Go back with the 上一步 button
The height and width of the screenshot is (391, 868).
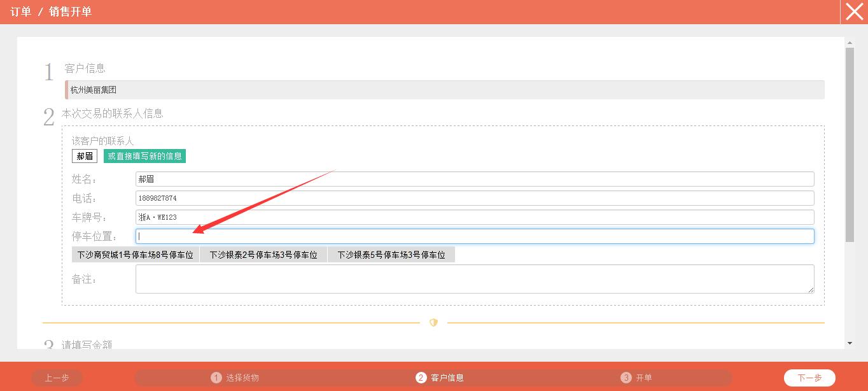pos(57,378)
